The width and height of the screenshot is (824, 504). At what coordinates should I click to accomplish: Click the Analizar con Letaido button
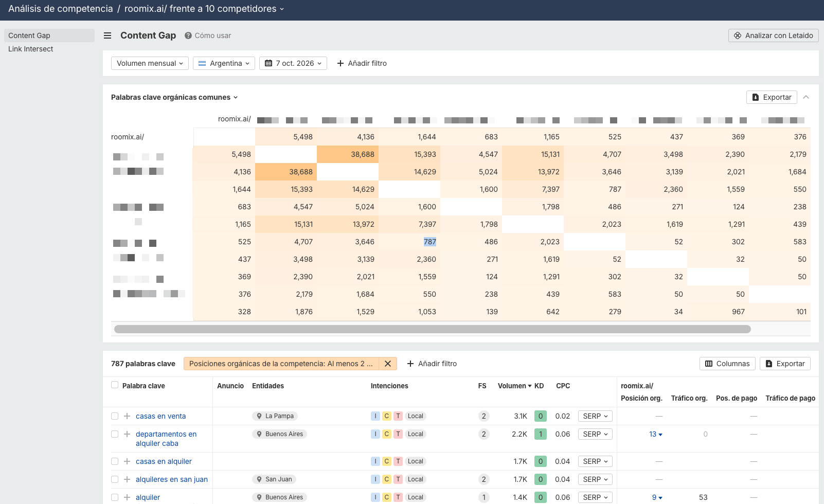[773, 35]
